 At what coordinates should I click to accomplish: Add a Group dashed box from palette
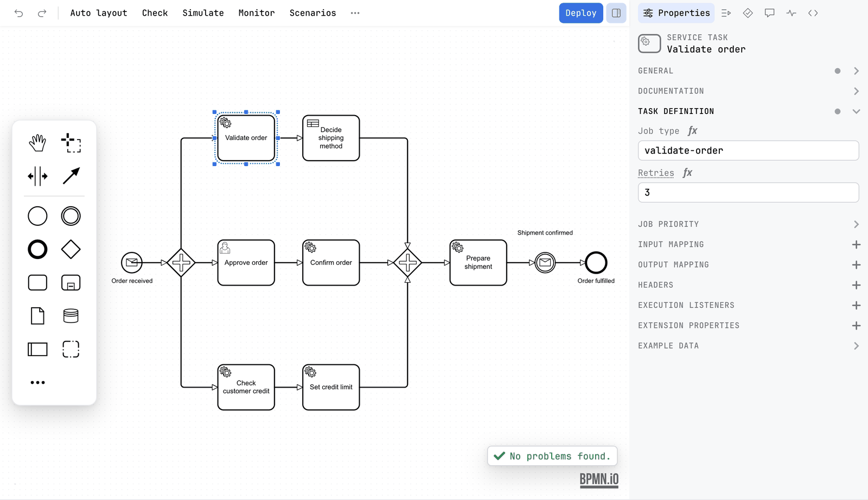pyautogui.click(x=71, y=349)
